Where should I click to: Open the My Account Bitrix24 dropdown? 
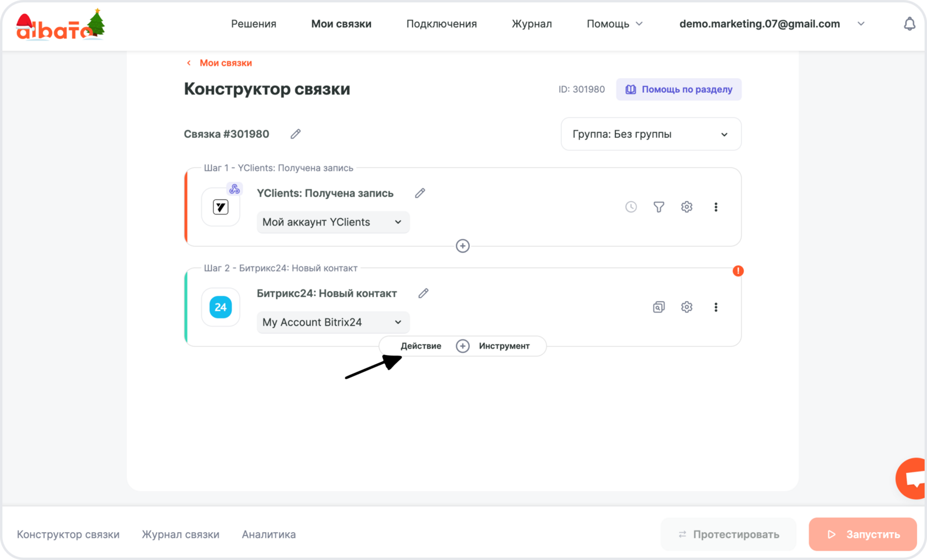[x=333, y=323]
